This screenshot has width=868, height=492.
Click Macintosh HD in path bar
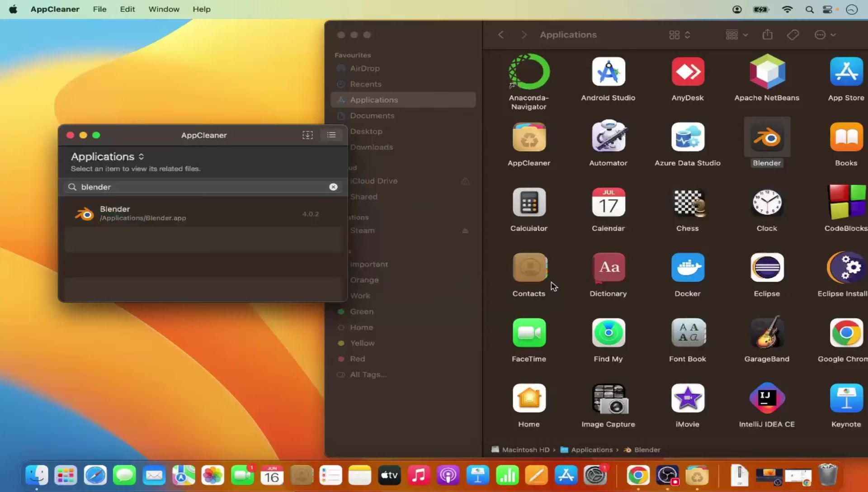(520, 449)
